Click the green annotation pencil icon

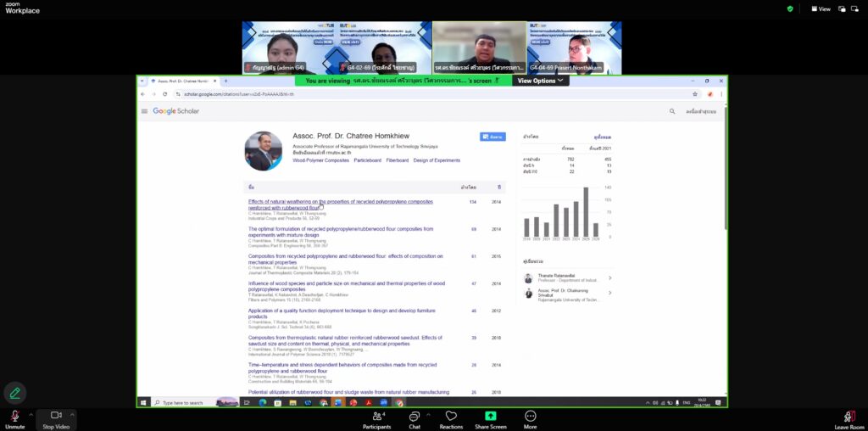[x=14, y=392]
